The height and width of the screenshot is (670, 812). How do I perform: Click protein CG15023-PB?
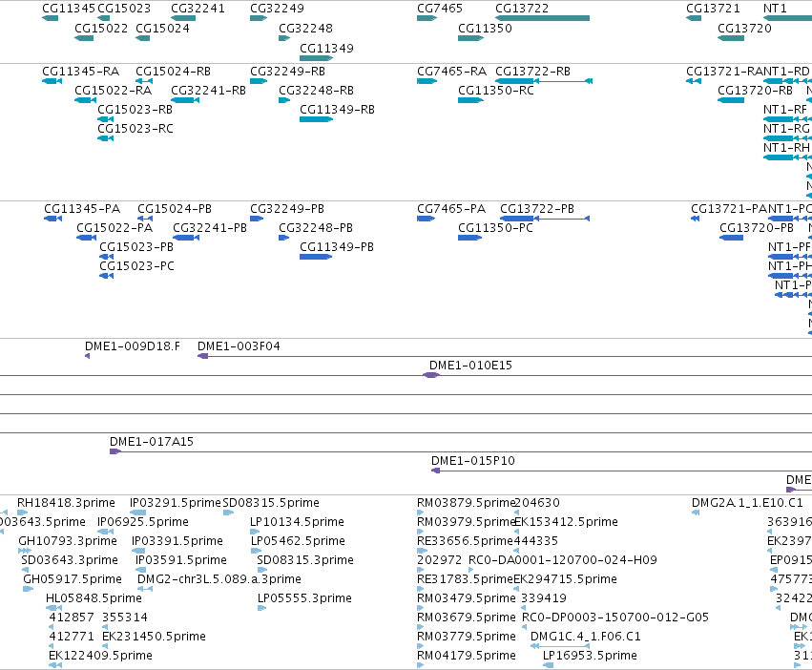136,246
